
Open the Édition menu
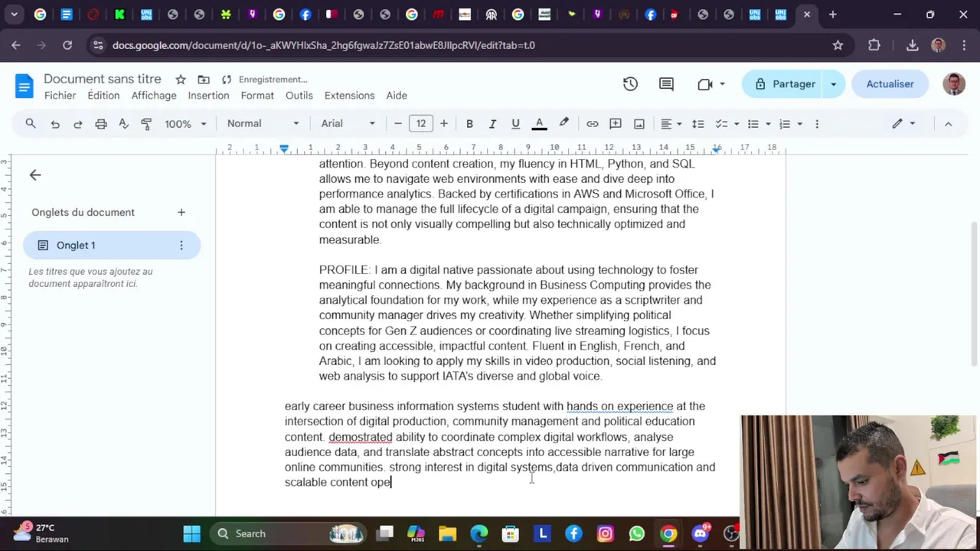103,96
